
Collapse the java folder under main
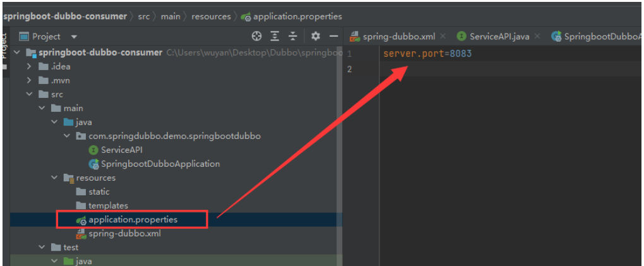(x=54, y=123)
